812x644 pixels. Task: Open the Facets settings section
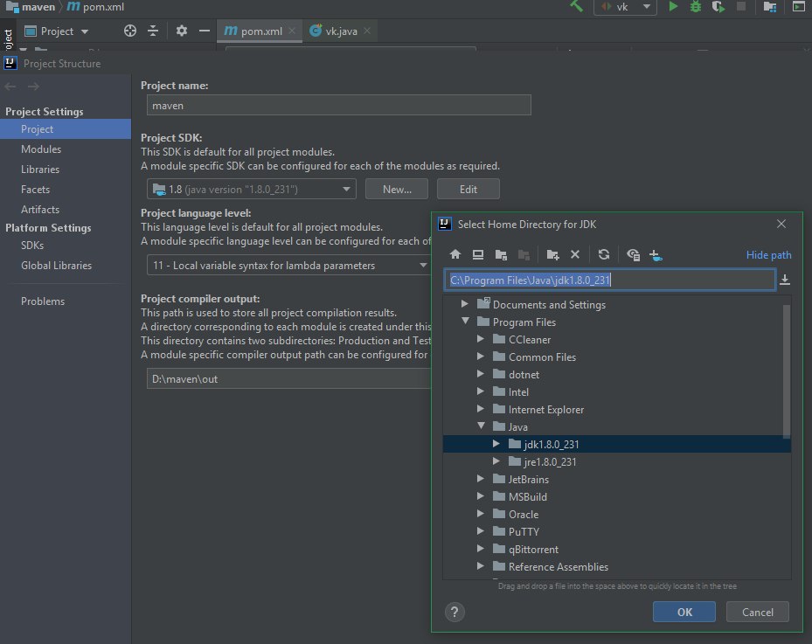point(35,190)
